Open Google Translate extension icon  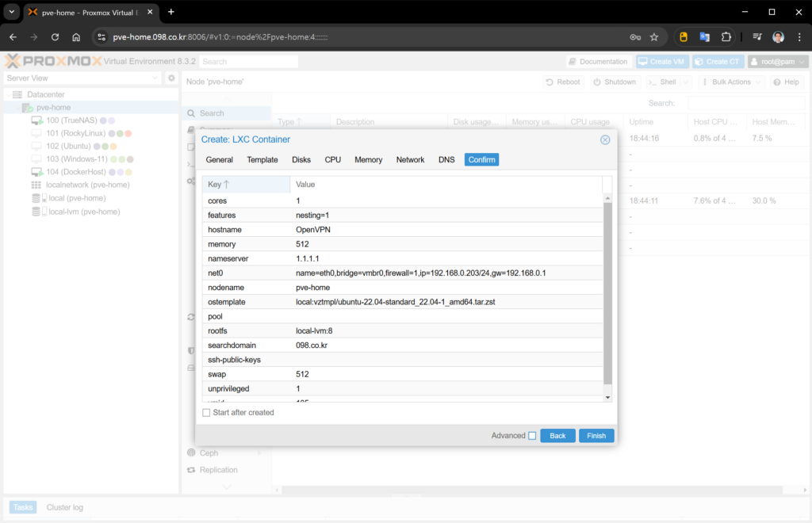(704, 36)
